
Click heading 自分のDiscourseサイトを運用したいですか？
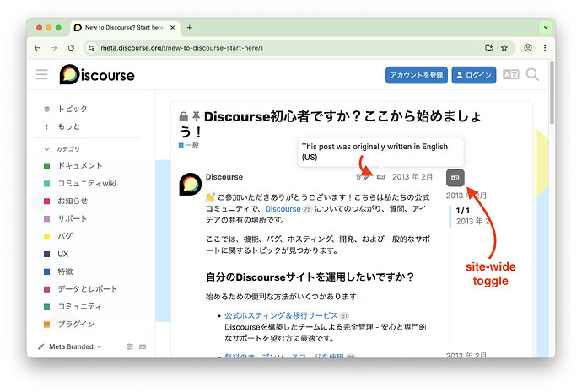point(310,277)
